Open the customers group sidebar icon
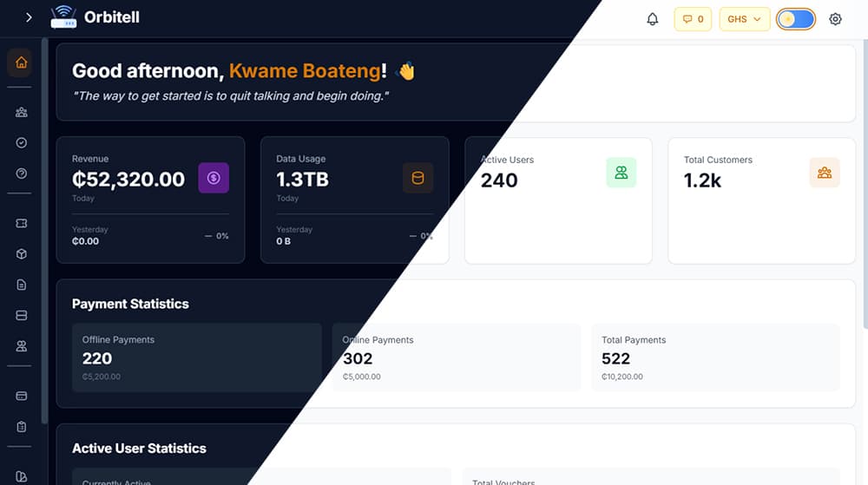The width and height of the screenshot is (868, 485). click(21, 112)
